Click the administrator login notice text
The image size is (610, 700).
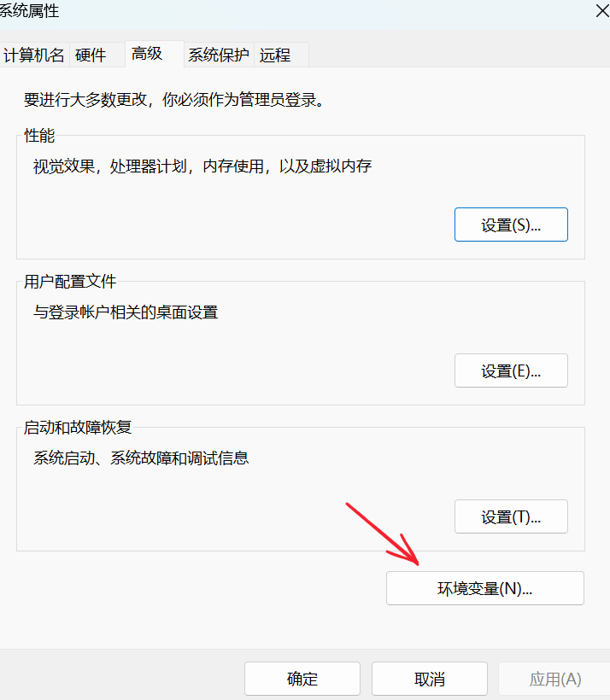coord(173,101)
